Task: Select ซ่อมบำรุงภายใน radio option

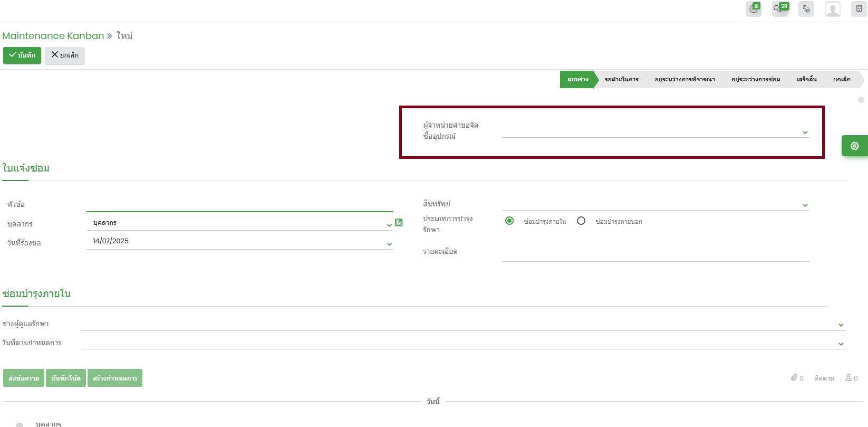Action: point(509,221)
